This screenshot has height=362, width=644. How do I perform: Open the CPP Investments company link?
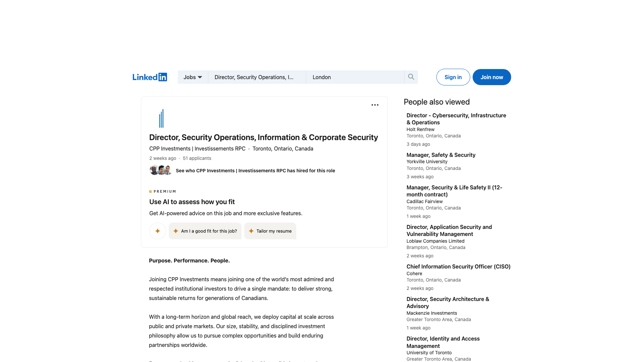pos(197,148)
